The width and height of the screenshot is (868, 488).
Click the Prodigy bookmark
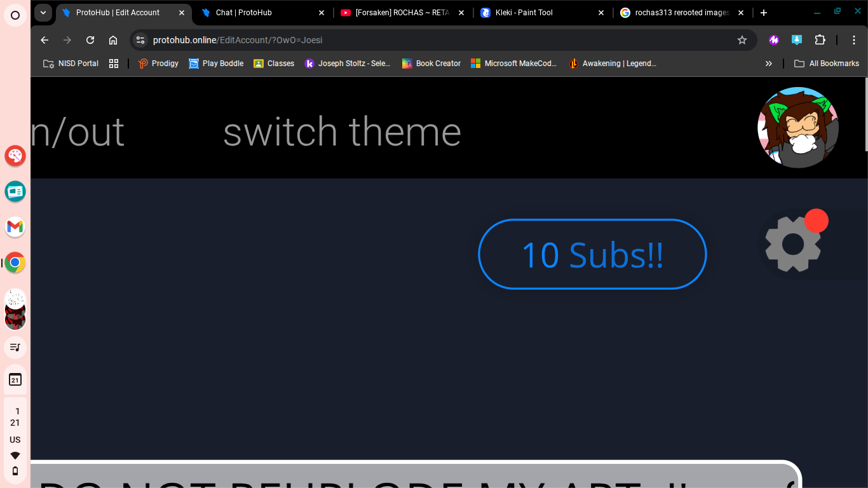[x=158, y=63]
